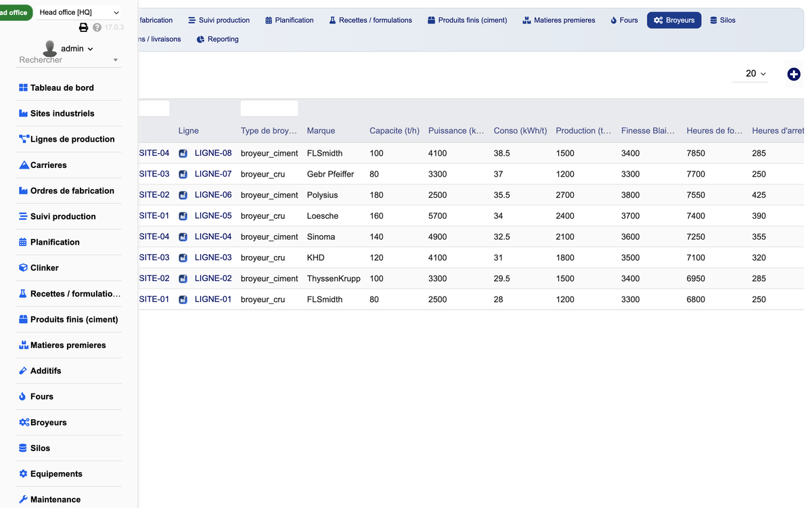Screen dimensions: 812x508
Task: Click the power value 5700
Action: (437, 216)
